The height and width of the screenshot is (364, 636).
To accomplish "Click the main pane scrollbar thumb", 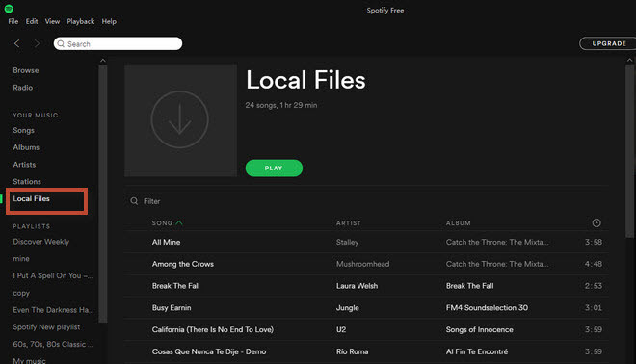I will pos(629,151).
